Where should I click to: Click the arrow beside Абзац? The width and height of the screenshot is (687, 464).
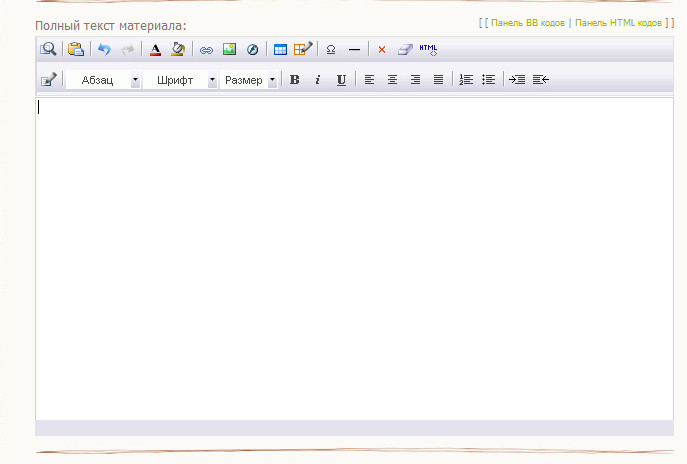[135, 80]
